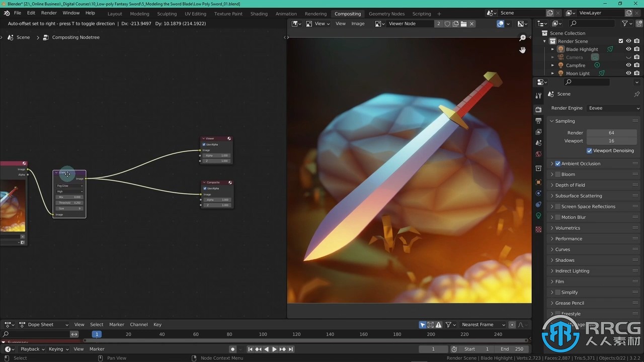Click the Image menu in image editor

(x=358, y=24)
